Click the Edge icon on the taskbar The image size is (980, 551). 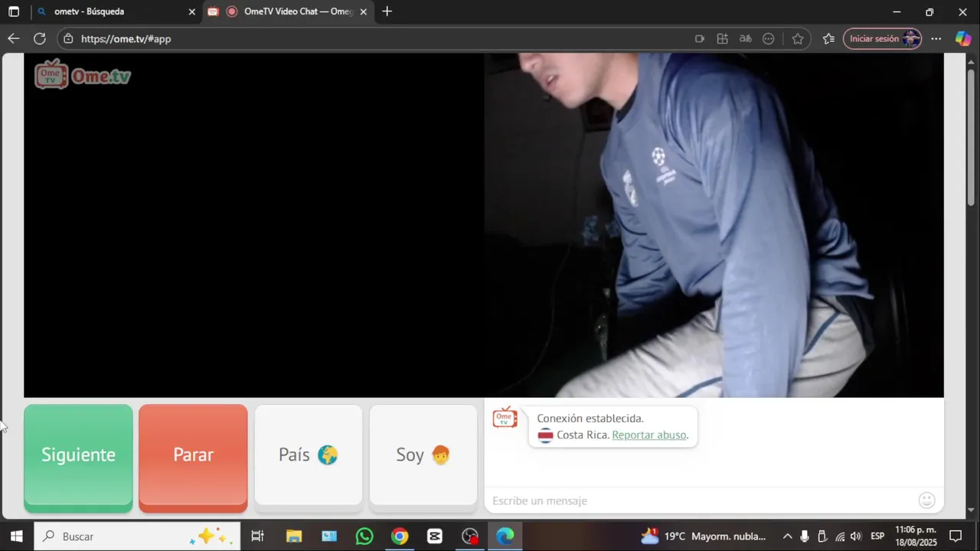pyautogui.click(x=505, y=536)
